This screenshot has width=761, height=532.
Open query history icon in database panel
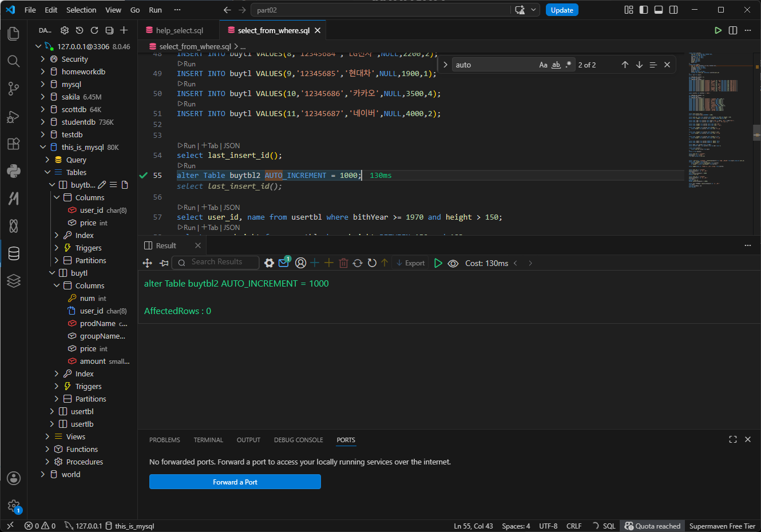click(80, 30)
